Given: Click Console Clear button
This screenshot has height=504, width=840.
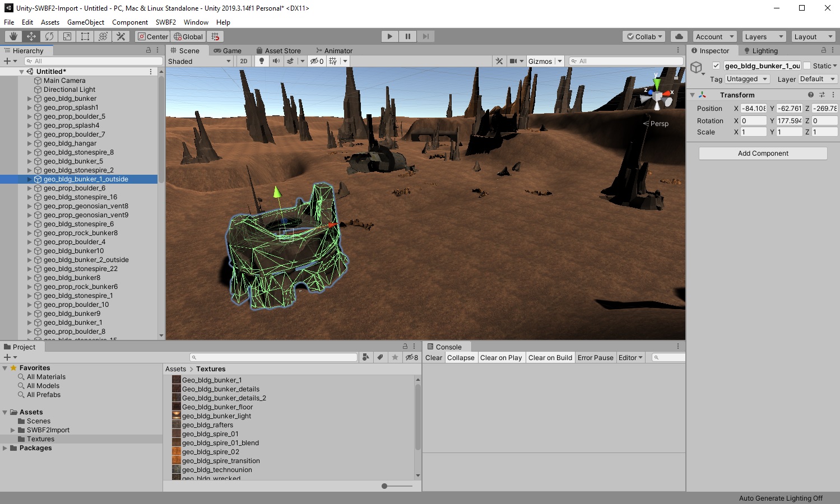Looking at the screenshot, I should pyautogui.click(x=434, y=357).
